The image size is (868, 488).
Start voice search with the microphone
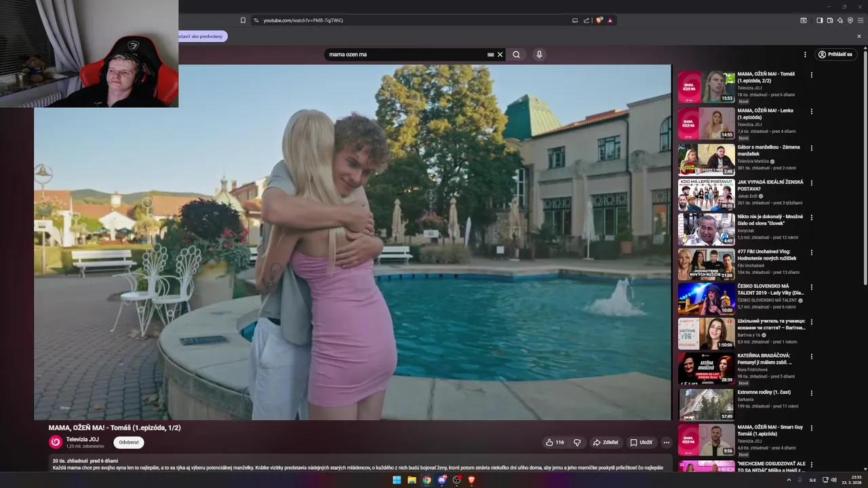(x=539, y=54)
